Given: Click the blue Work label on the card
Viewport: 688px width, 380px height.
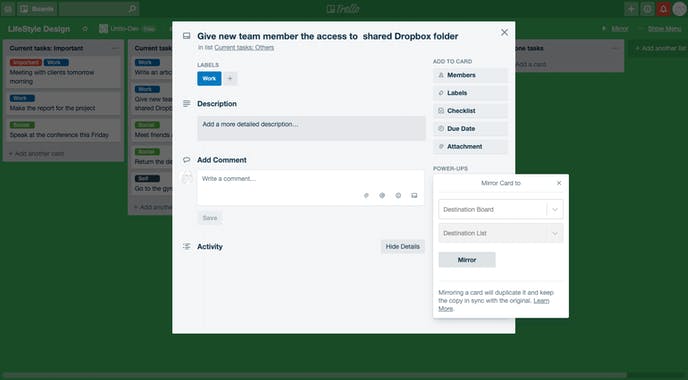Looking at the screenshot, I should (x=209, y=79).
